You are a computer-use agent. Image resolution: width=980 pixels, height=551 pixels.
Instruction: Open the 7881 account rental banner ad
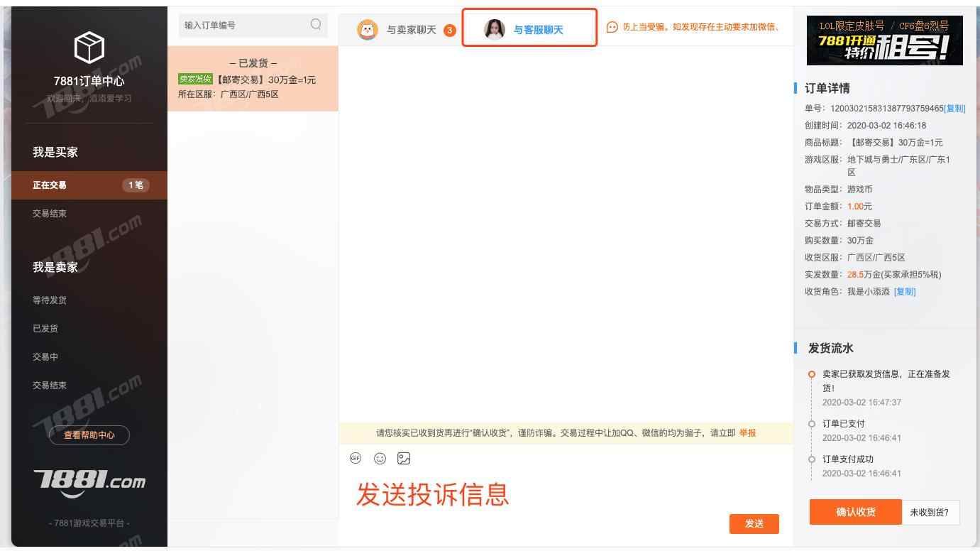[x=885, y=40]
